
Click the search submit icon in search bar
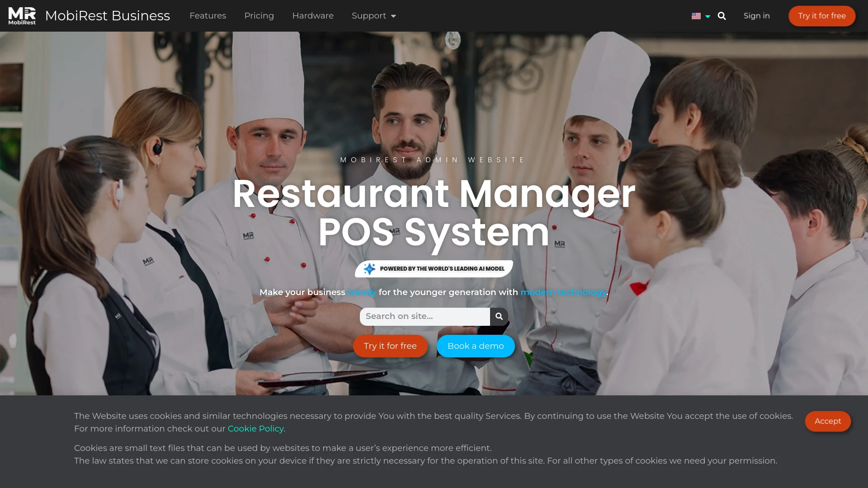click(x=499, y=316)
